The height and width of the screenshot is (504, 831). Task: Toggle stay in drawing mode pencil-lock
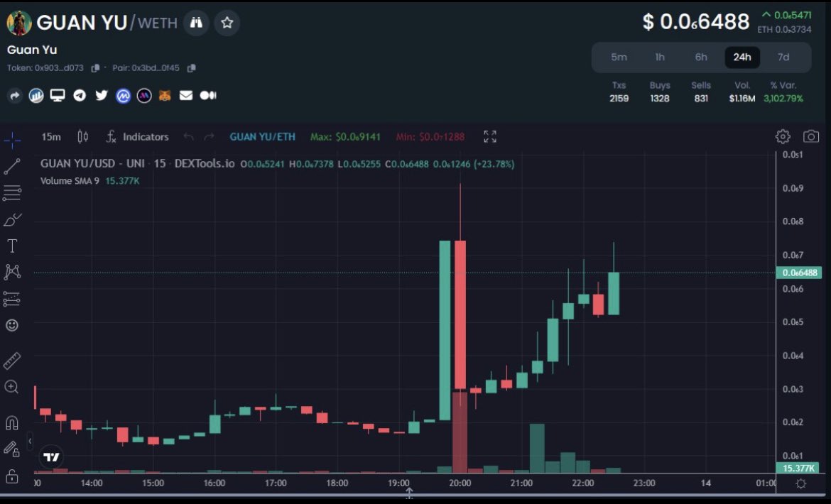coord(12,449)
